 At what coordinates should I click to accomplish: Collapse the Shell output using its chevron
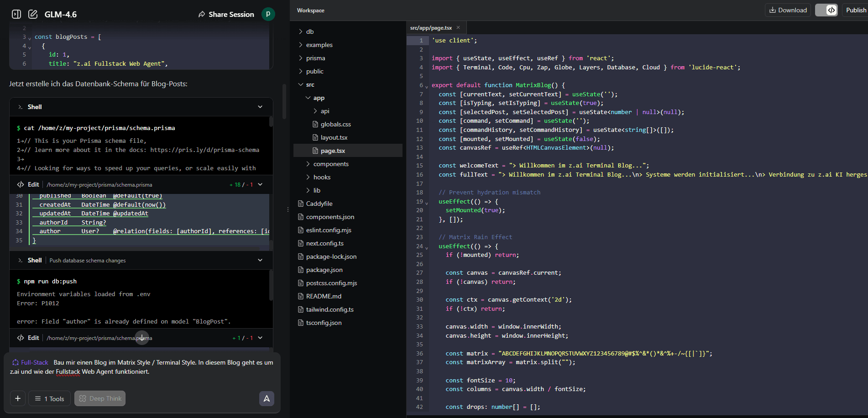[260, 106]
